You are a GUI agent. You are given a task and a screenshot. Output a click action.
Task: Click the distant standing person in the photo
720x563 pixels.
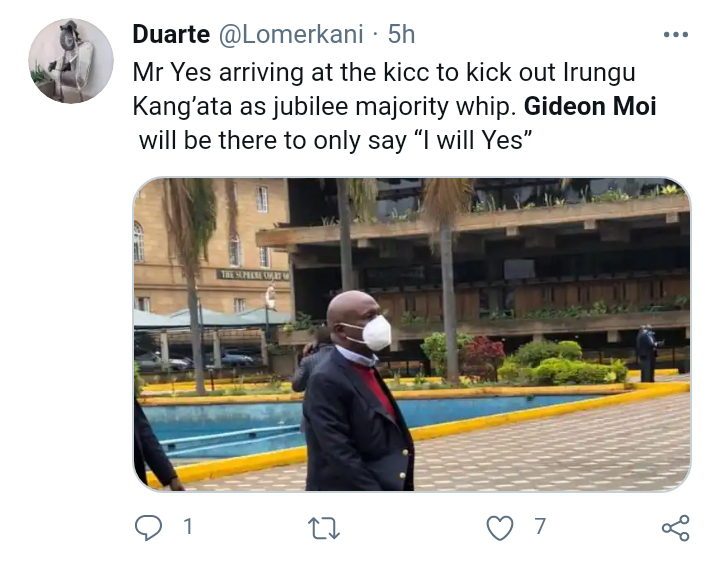[x=647, y=353]
